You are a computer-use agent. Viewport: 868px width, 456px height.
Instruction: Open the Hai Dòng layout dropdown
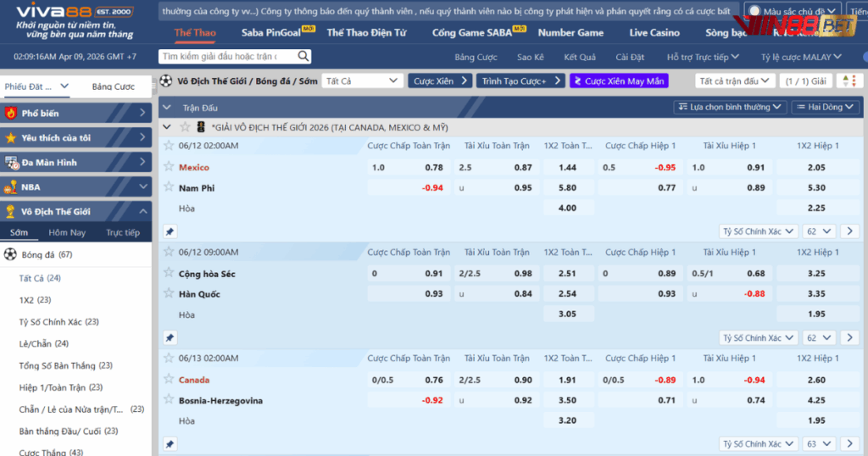pyautogui.click(x=825, y=108)
